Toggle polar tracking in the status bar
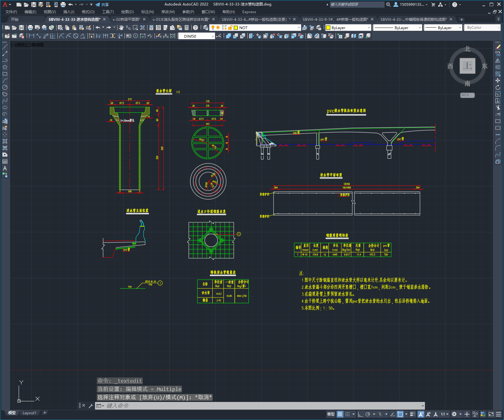This screenshot has height=420, width=504. (x=368, y=414)
